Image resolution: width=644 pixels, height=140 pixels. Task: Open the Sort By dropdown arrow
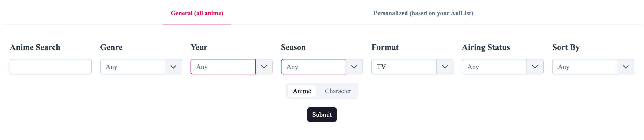coord(625,67)
